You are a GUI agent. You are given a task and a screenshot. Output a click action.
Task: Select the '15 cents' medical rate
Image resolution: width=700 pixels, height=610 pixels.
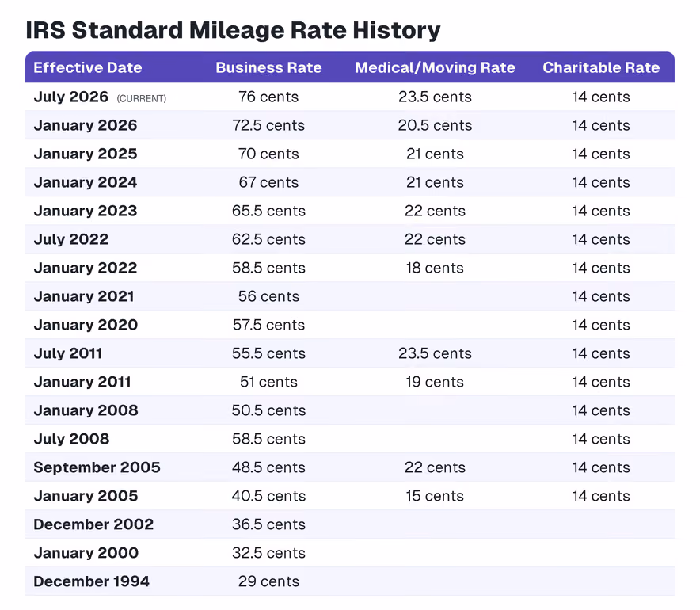(x=435, y=496)
